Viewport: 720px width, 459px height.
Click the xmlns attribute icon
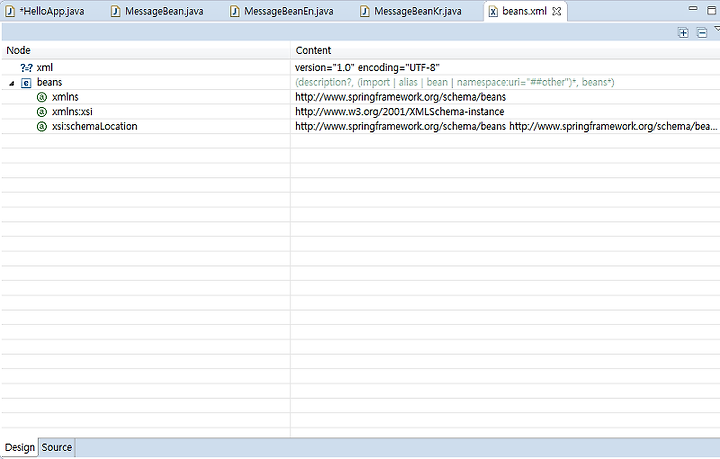[42, 97]
